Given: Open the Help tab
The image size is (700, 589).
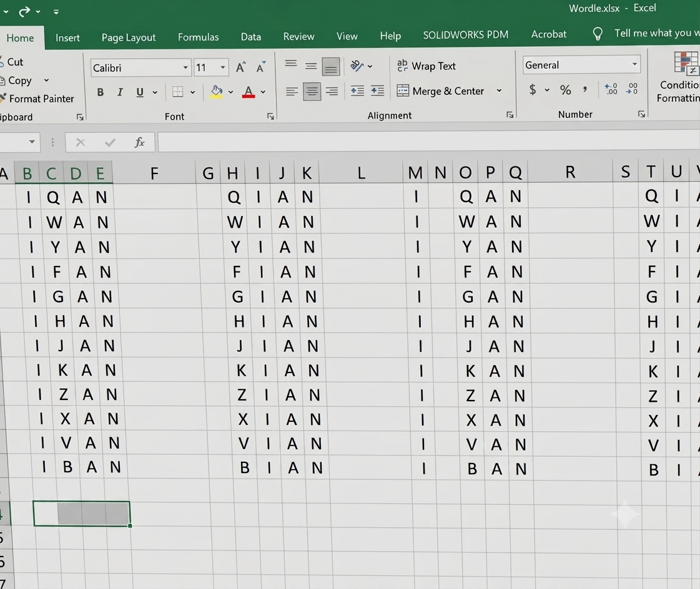Looking at the screenshot, I should point(390,36).
